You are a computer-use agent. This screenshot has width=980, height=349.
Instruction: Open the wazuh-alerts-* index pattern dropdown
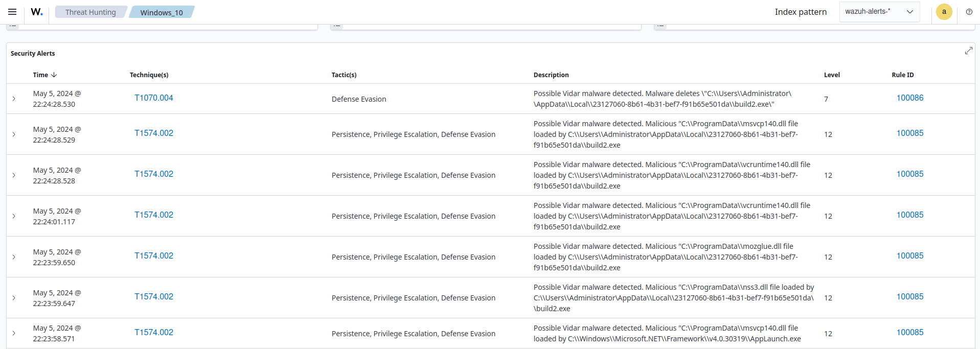[x=879, y=12]
